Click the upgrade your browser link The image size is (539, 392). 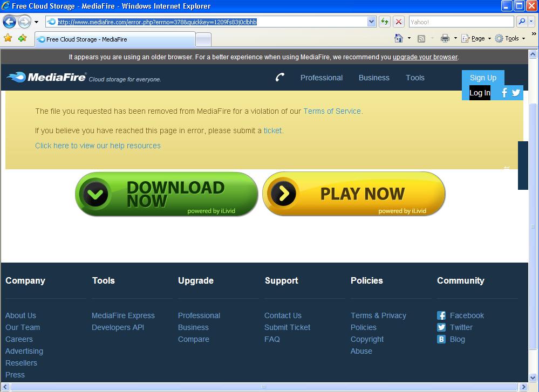click(x=425, y=57)
